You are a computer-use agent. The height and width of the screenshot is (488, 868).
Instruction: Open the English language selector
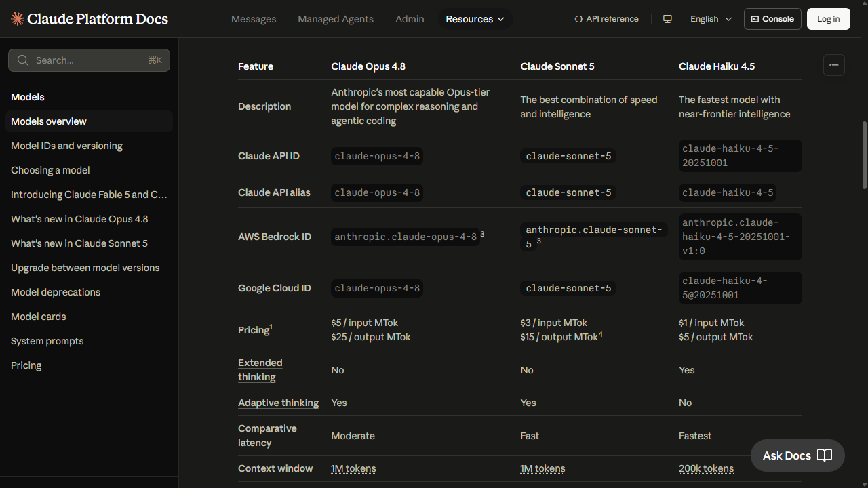click(711, 19)
